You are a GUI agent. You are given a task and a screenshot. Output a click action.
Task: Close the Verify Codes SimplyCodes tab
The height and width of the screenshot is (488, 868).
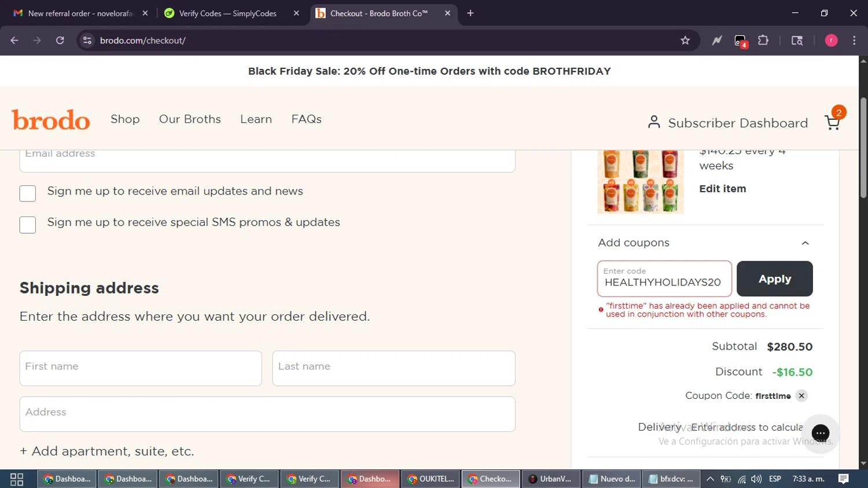pyautogui.click(x=296, y=13)
